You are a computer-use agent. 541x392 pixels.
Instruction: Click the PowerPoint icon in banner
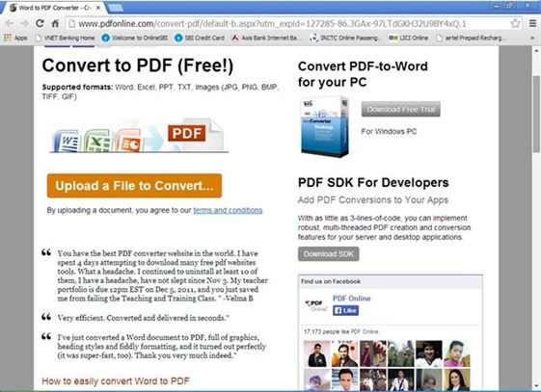pos(128,141)
